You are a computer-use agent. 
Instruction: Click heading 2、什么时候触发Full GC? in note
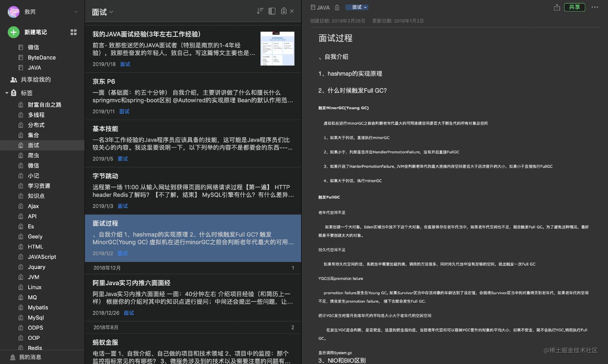[x=353, y=90]
